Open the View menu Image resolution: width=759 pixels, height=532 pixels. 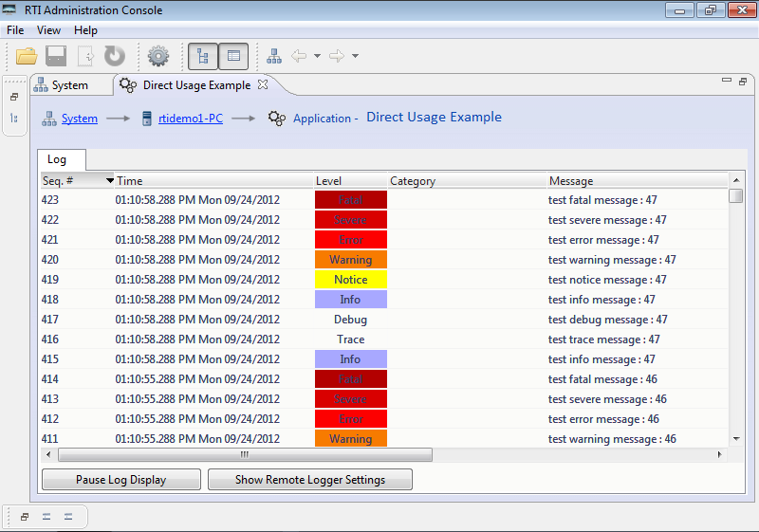[49, 30]
